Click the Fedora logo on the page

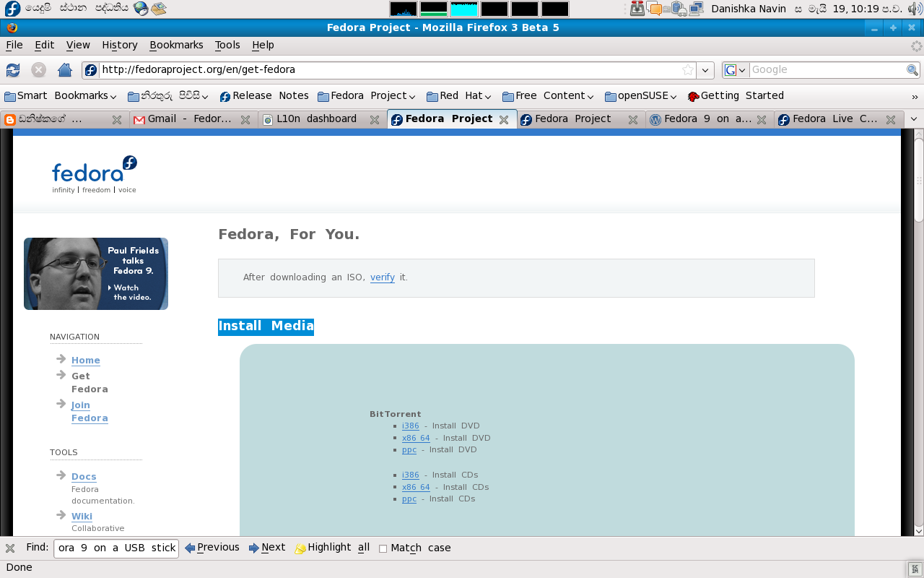pos(95,174)
